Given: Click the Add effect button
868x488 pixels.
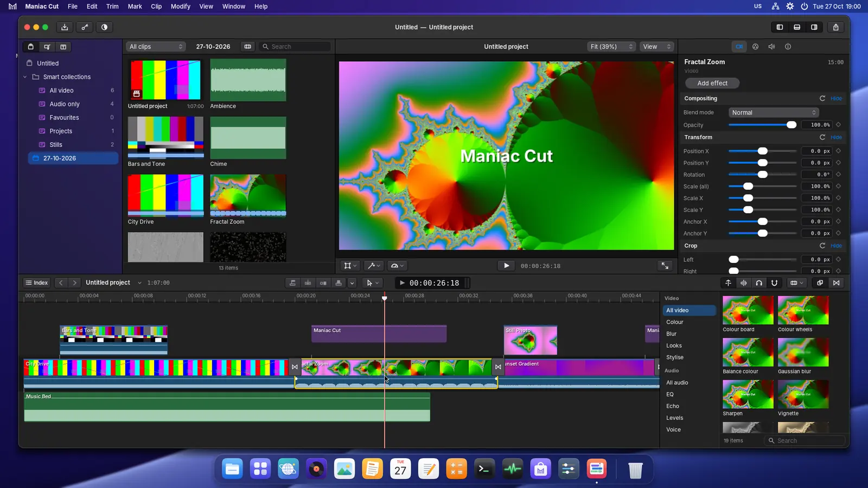Looking at the screenshot, I should (x=712, y=83).
